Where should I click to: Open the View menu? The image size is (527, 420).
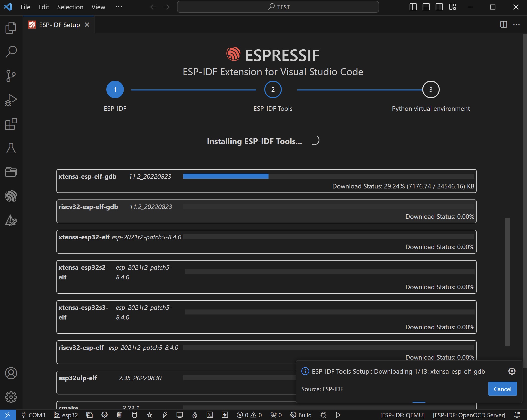pos(98,7)
